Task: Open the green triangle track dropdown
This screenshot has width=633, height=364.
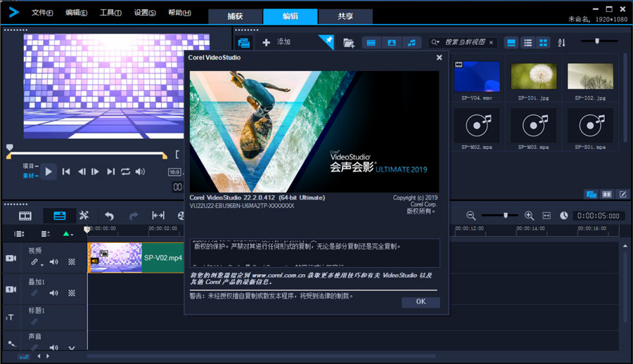Action: point(68,233)
